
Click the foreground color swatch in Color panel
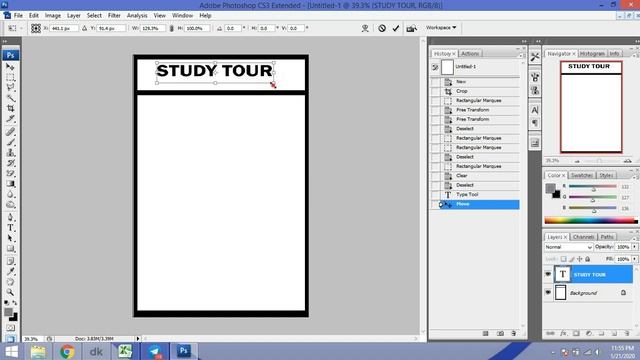click(x=550, y=188)
